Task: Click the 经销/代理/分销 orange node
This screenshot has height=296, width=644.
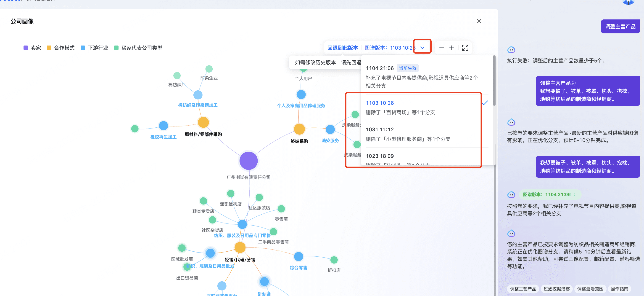Action: click(x=240, y=248)
